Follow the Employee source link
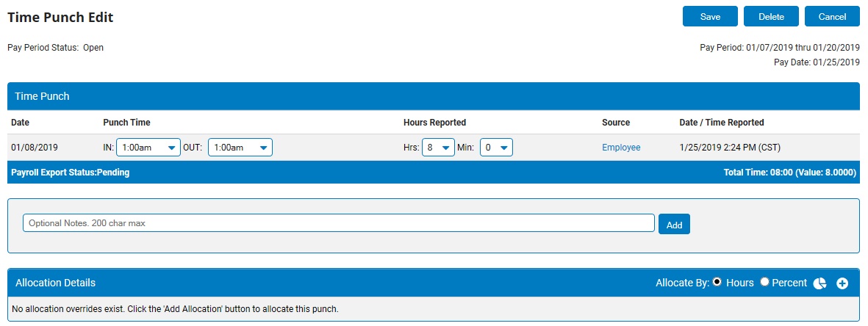This screenshot has height=326, width=868. tap(621, 148)
